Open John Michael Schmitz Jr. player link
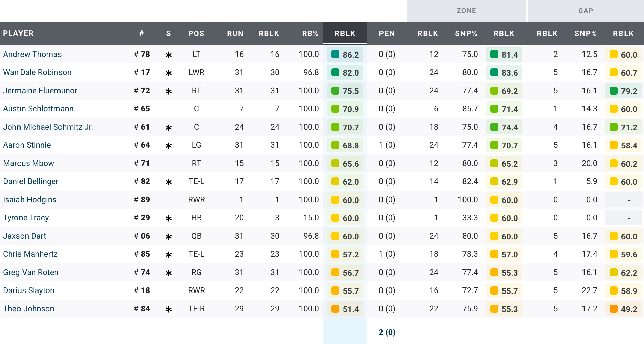Viewport: 644px width, 344px height. (48, 127)
